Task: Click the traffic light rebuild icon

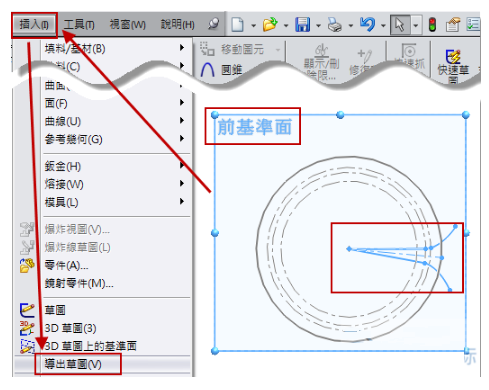Action: [x=432, y=25]
